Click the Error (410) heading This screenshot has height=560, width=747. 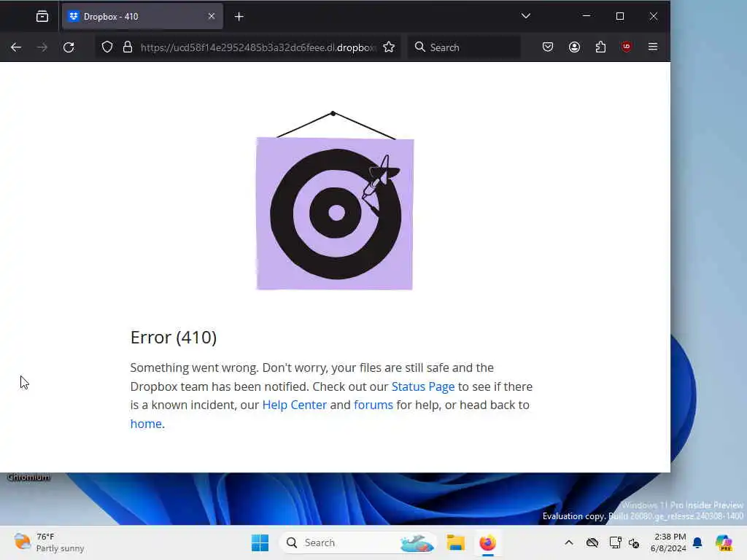[174, 337]
